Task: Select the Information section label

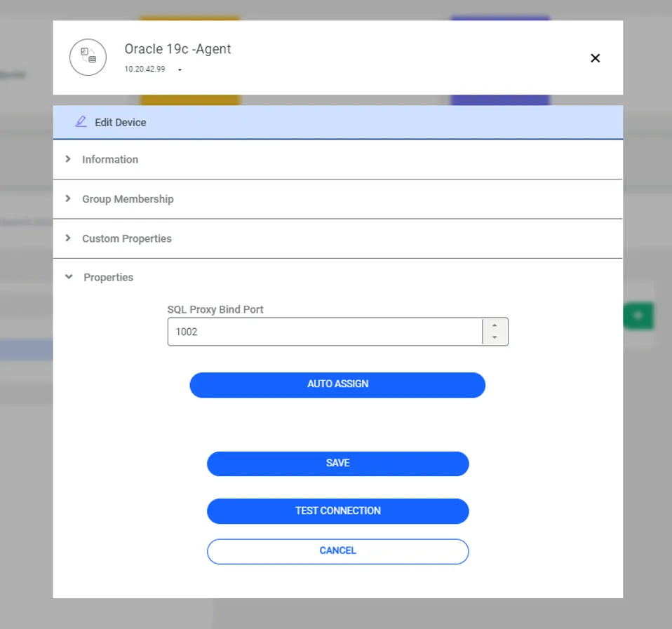Action: coord(110,159)
